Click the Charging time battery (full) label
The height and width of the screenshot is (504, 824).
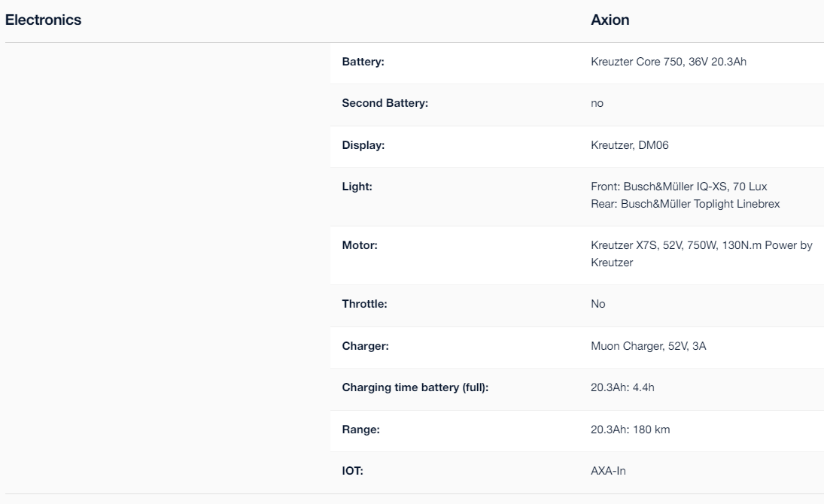click(415, 388)
